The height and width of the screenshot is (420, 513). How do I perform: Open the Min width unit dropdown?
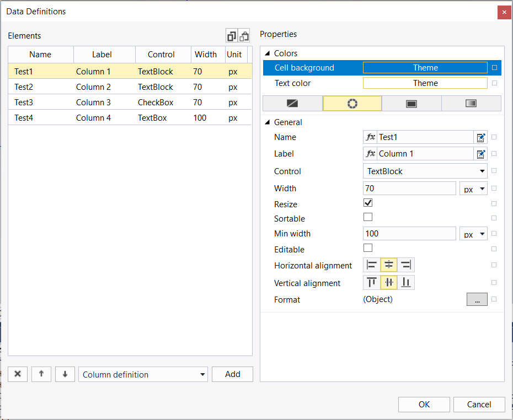pyautogui.click(x=473, y=234)
